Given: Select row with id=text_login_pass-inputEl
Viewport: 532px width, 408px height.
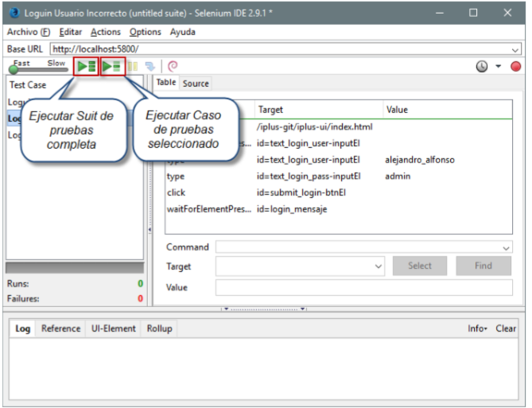Looking at the screenshot, I should click(x=339, y=177).
